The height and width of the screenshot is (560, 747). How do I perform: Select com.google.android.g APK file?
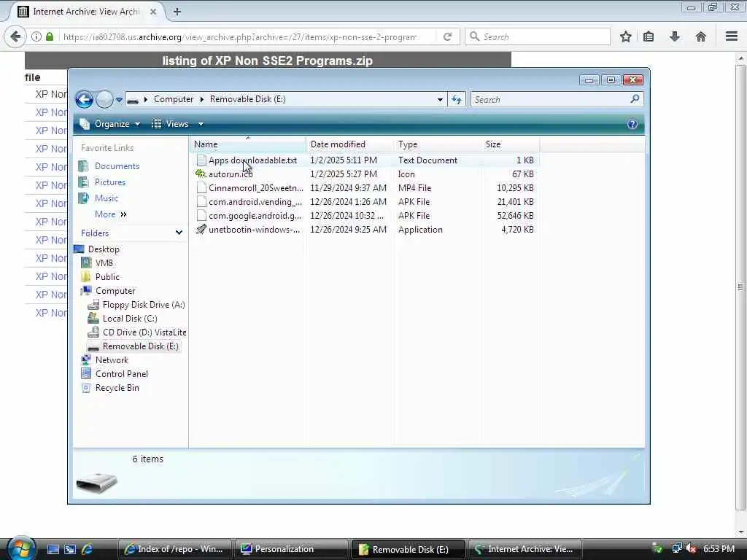click(x=255, y=216)
